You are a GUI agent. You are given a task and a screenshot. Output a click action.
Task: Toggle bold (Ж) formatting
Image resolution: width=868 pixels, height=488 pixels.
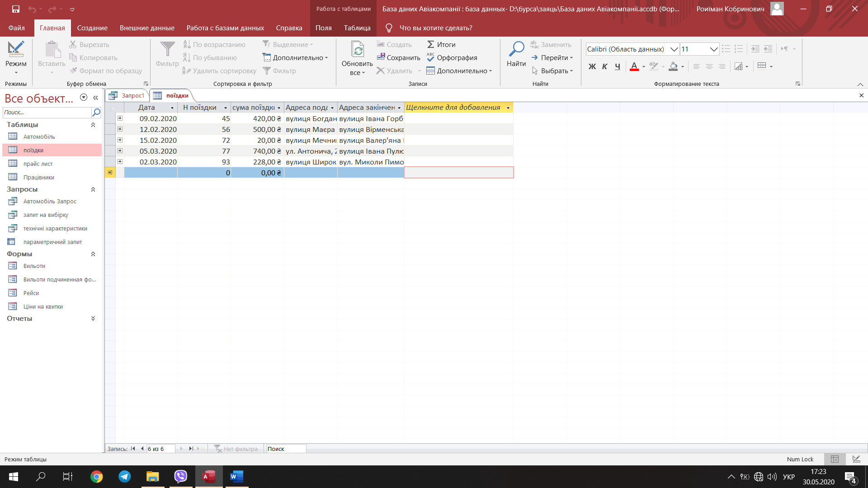tap(592, 66)
